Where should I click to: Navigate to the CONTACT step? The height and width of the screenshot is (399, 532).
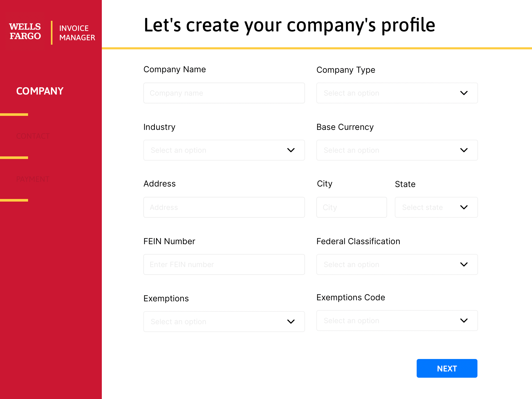tap(33, 136)
